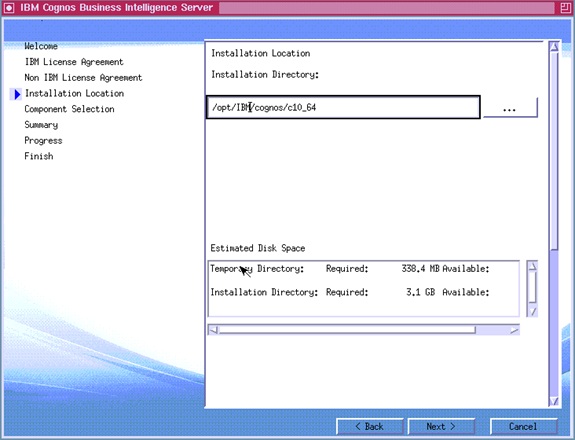575x440 pixels.
Task: Open the window menu icon in title bar
Action: [9, 8]
